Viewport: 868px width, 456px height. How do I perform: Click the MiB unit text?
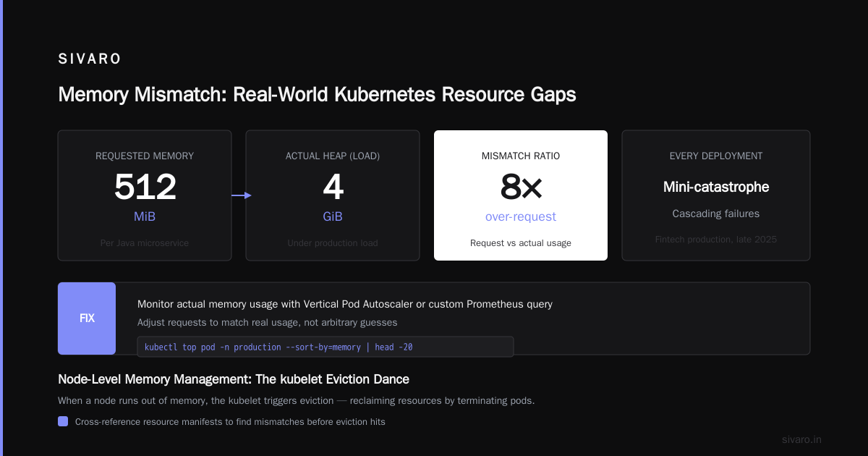[x=145, y=216]
